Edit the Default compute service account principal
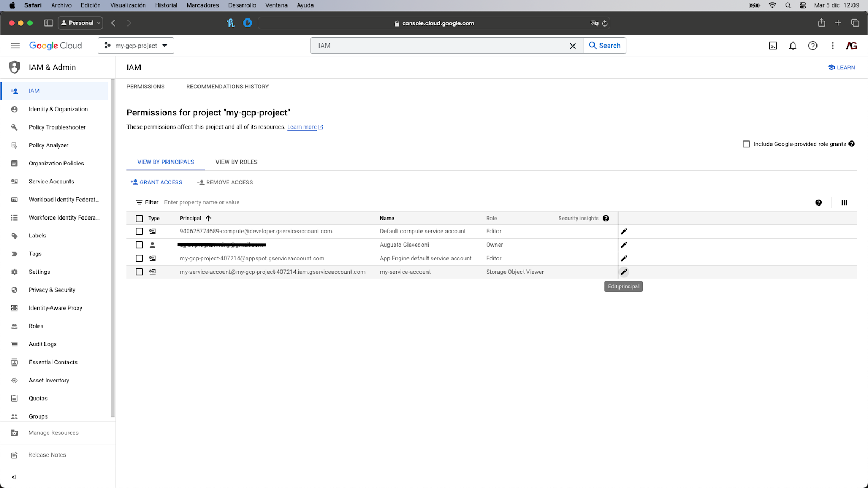The height and width of the screenshot is (488, 868). 624,232
